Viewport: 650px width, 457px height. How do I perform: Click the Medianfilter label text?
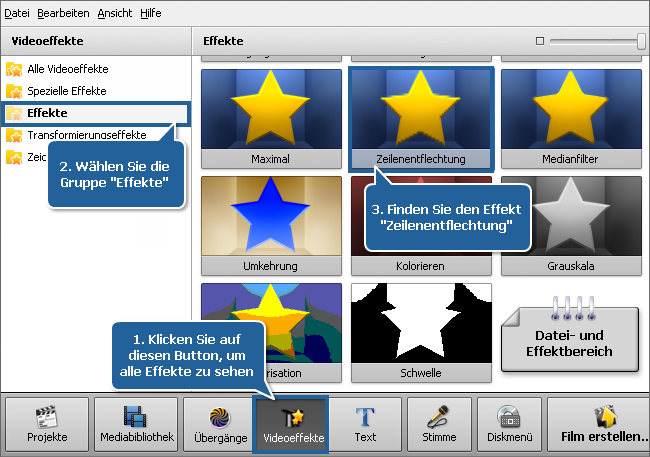coord(570,159)
